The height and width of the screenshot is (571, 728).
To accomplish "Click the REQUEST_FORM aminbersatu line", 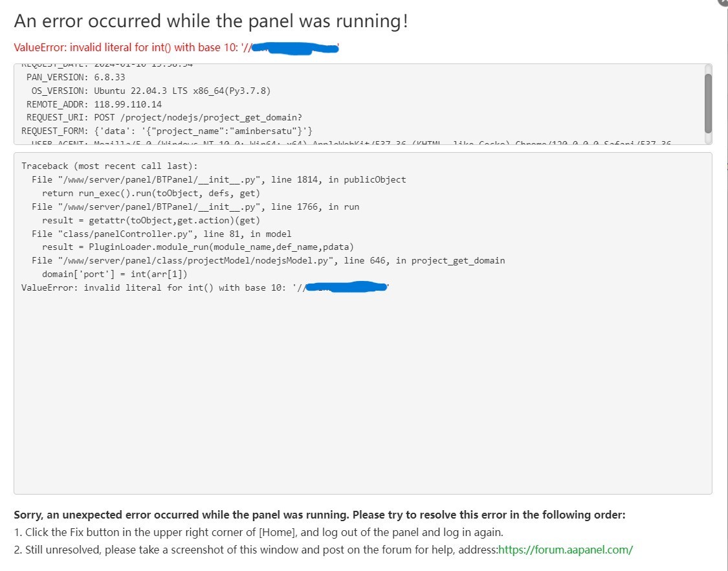I will [167, 131].
